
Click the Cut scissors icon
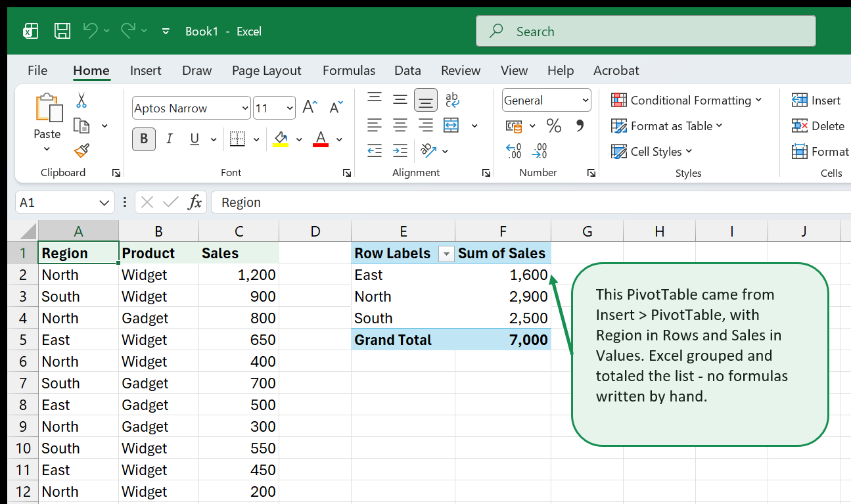[81, 100]
